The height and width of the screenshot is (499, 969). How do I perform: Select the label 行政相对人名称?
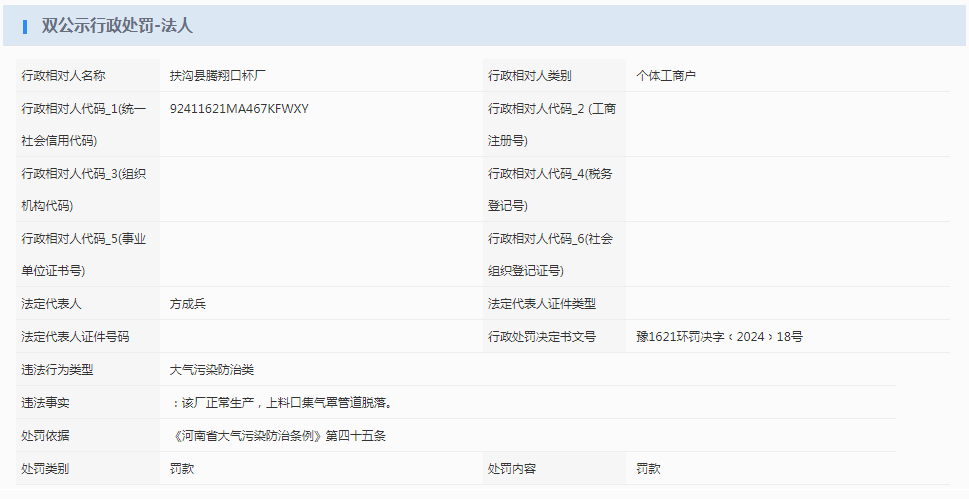click(x=63, y=75)
